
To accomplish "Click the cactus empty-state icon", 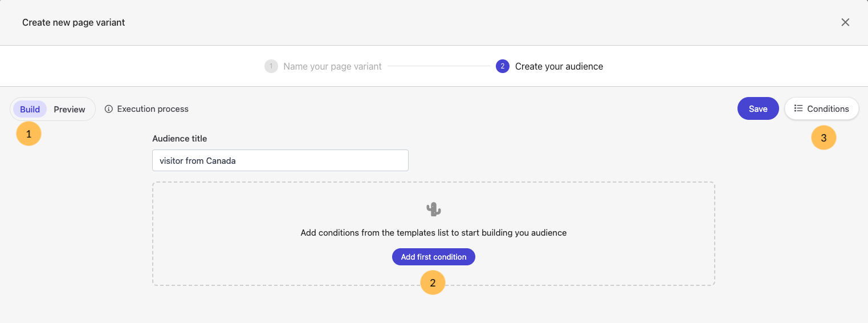I will coord(434,209).
